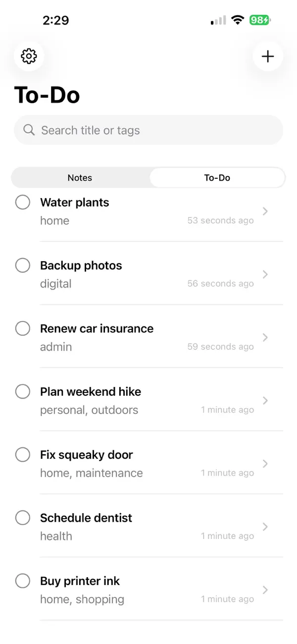This screenshot has height=644, width=297.
Task: Expand Water plants via its chevron
Action: pos(265,211)
